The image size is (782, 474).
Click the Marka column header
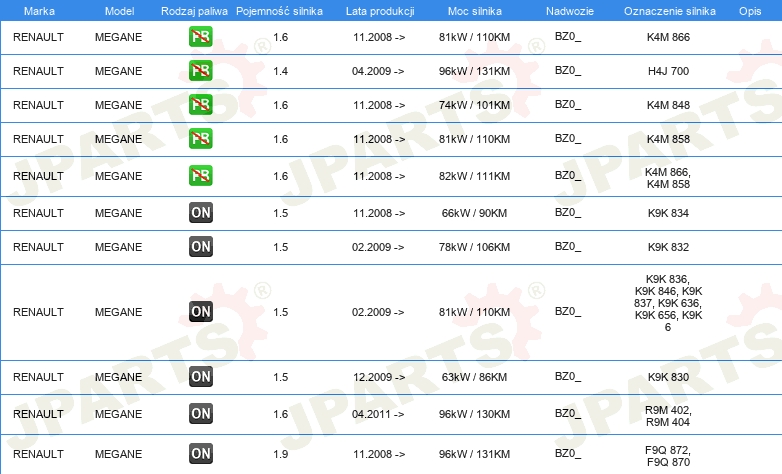click(x=39, y=11)
